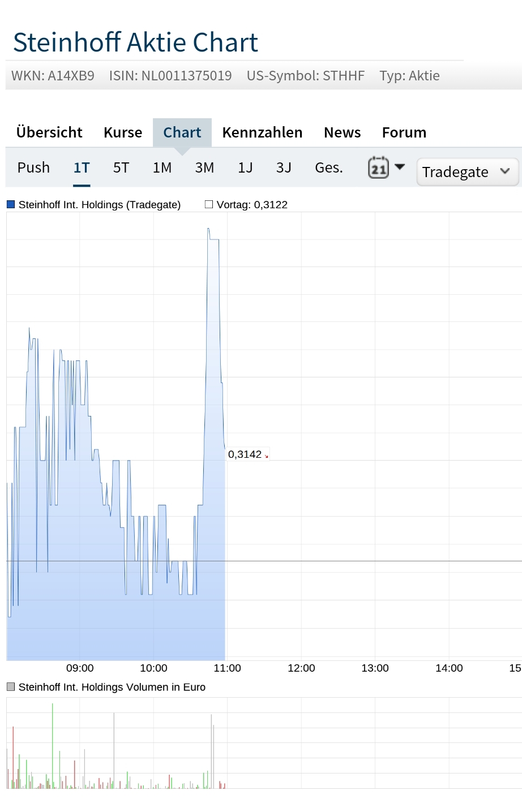Go to the Übersicht tab
Viewport: 522px width, 812px height.
click(49, 132)
